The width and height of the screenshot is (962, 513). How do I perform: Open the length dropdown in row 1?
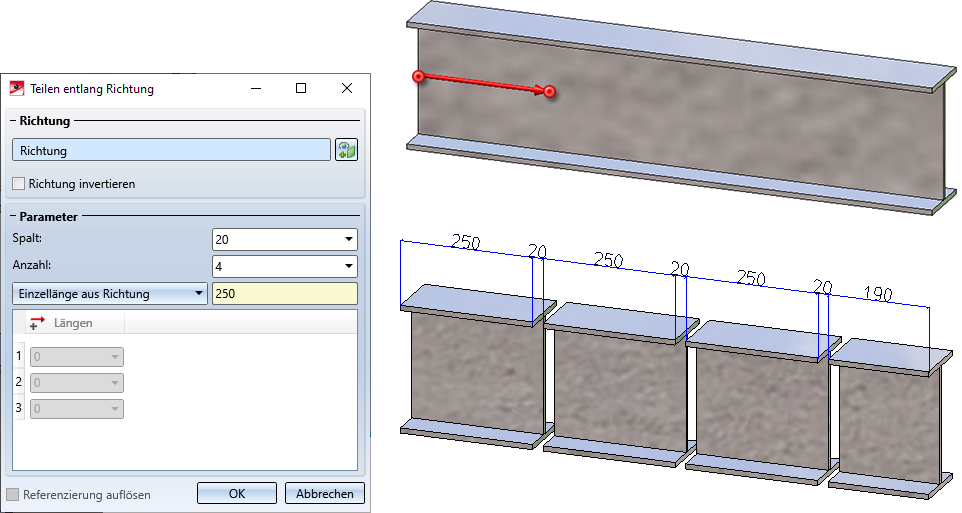(77, 357)
